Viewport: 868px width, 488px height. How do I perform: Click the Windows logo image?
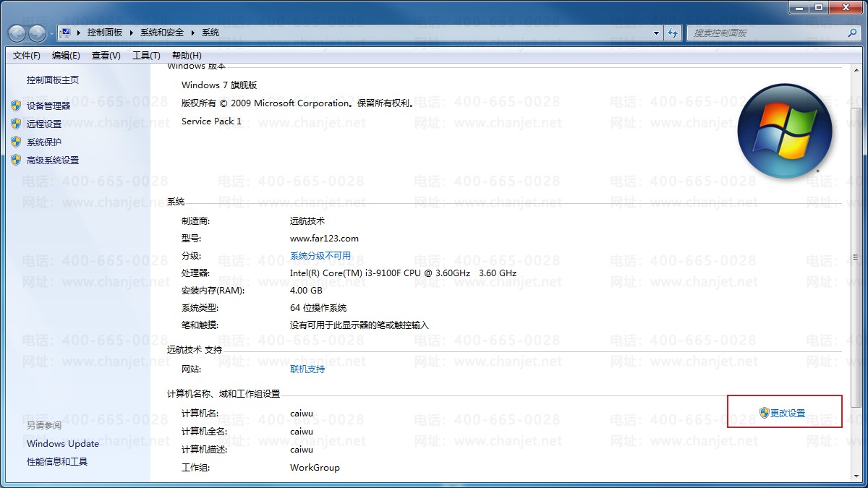click(785, 131)
